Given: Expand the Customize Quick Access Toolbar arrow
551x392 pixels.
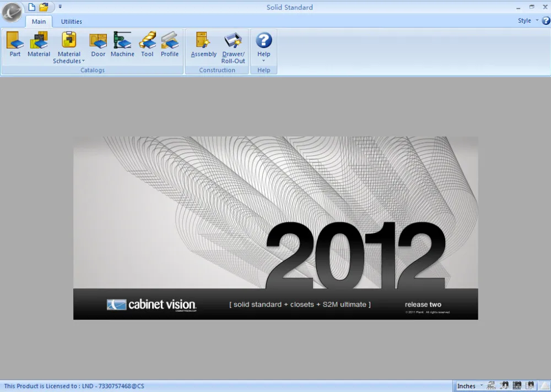Looking at the screenshot, I should (60, 7).
